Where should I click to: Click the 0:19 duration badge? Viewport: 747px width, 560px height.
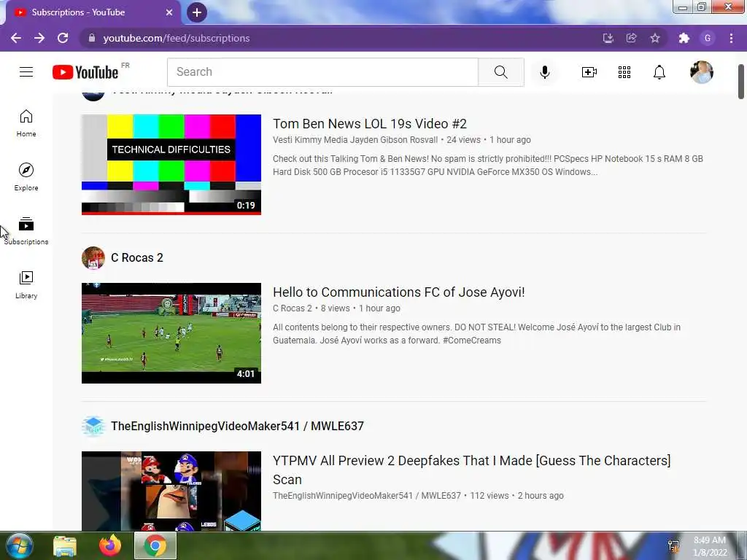[246, 205]
